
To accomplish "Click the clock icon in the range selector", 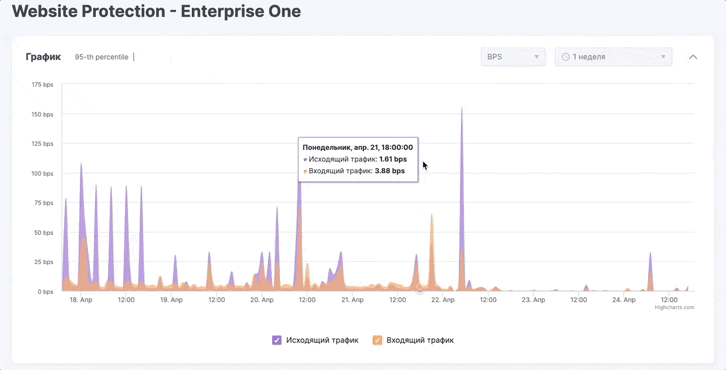I will coord(565,57).
